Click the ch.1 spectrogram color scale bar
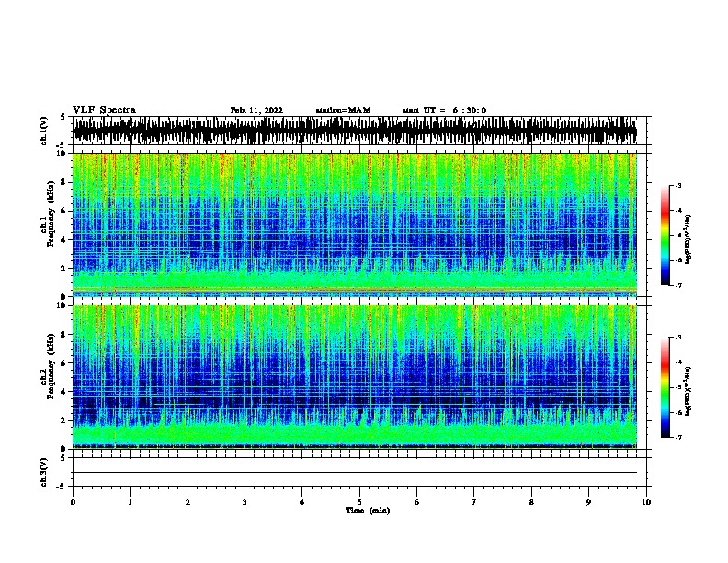 pyautogui.click(x=665, y=236)
